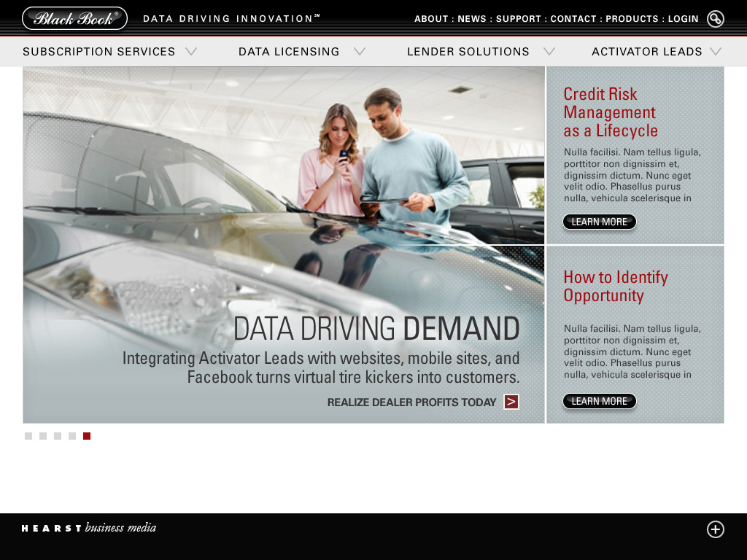Click the Black Book logo
Screen dimensions: 747x560
(x=75, y=18)
